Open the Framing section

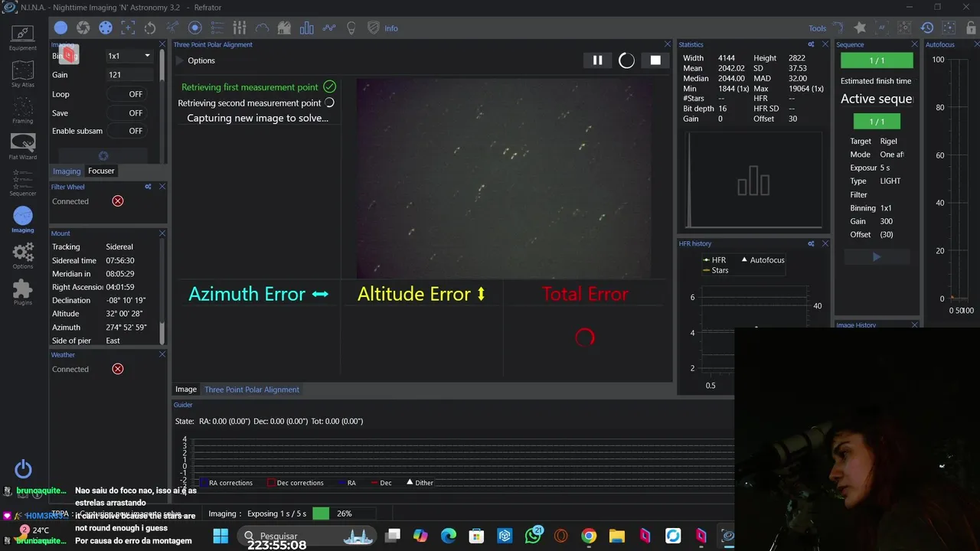(23, 110)
